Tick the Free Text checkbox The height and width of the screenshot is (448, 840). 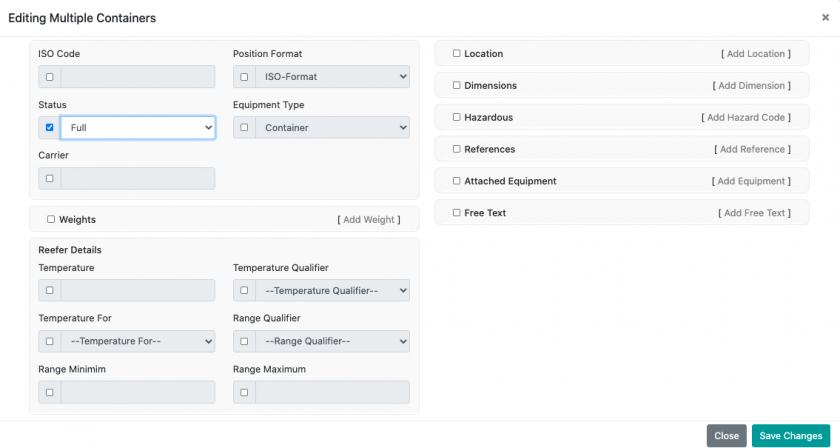(x=456, y=213)
